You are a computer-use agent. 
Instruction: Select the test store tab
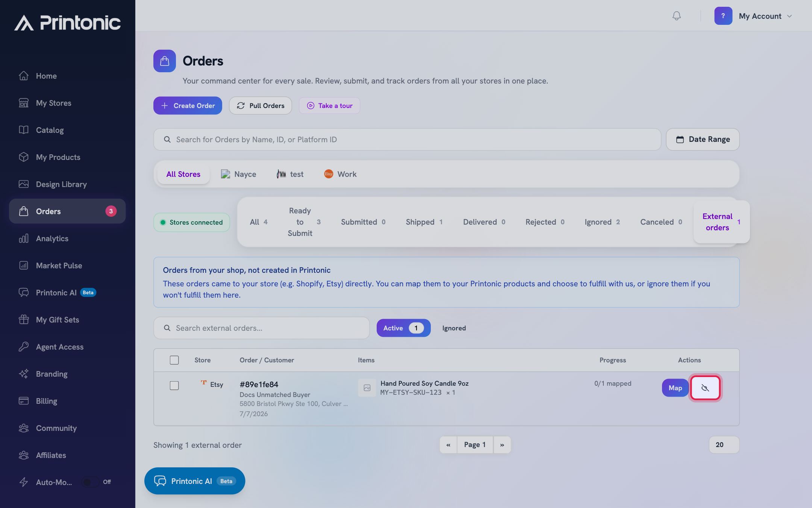click(x=290, y=174)
